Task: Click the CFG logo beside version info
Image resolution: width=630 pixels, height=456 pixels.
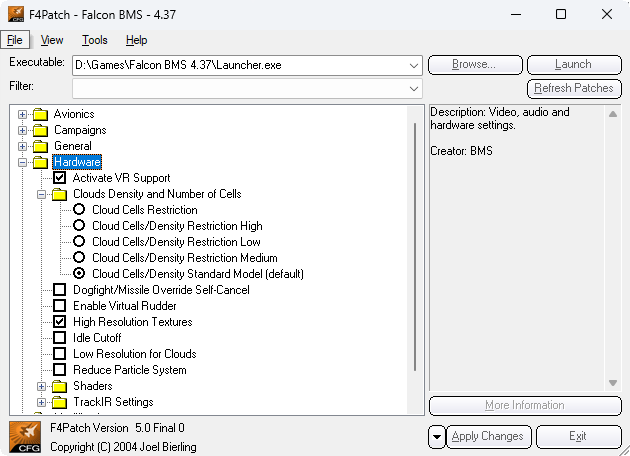Action: pyautogui.click(x=25, y=437)
